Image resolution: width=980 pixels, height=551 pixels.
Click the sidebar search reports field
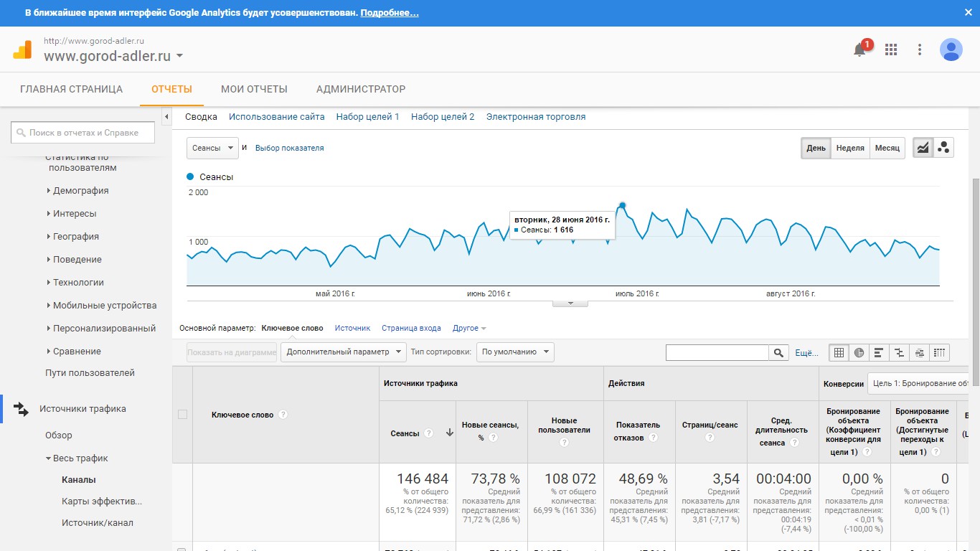point(83,133)
